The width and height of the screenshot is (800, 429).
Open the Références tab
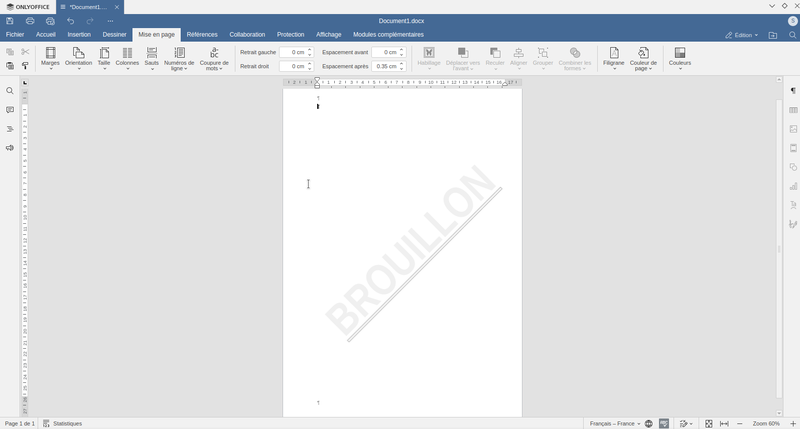(202, 34)
